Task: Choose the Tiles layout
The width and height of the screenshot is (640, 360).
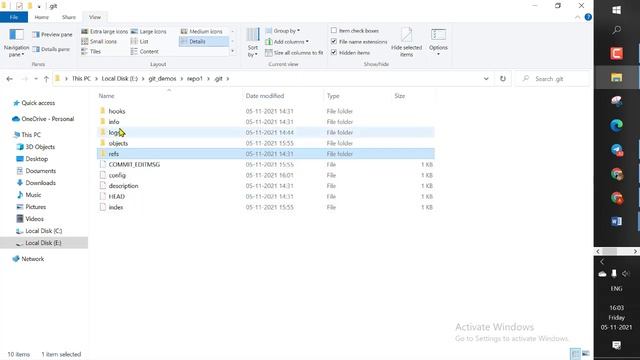Action: 91,51
